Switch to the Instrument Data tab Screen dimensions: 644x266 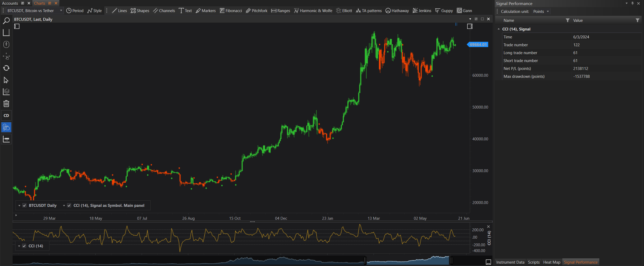pyautogui.click(x=510, y=262)
